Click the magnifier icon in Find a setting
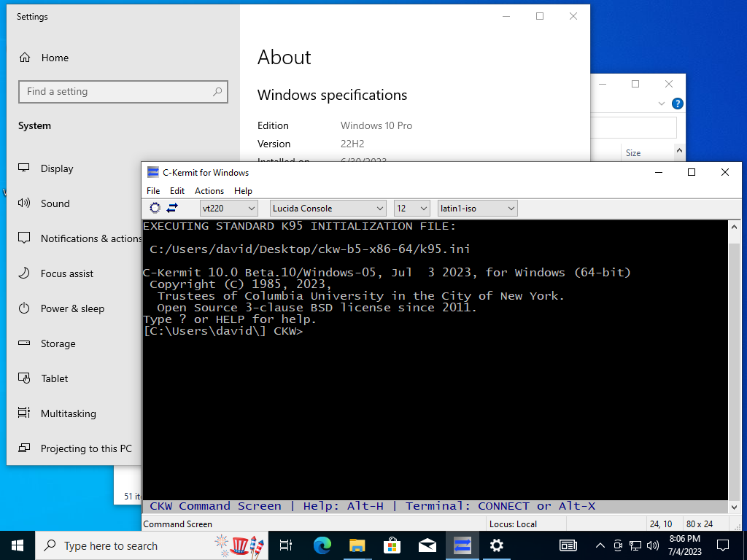Viewport: 747px width, 560px height. pyautogui.click(x=217, y=91)
